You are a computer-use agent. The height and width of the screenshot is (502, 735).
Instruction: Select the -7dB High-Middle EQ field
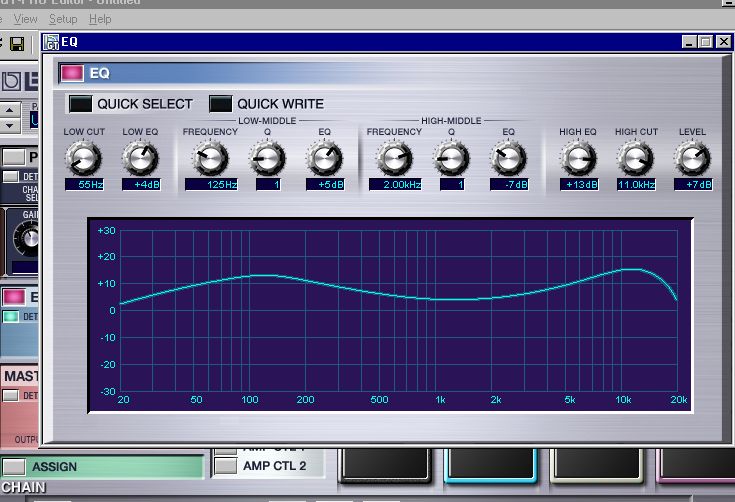click(x=510, y=185)
